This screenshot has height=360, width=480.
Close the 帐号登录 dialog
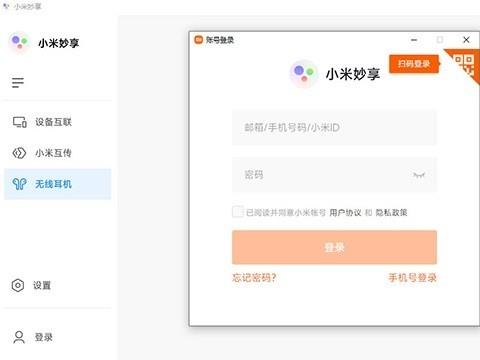click(466, 40)
